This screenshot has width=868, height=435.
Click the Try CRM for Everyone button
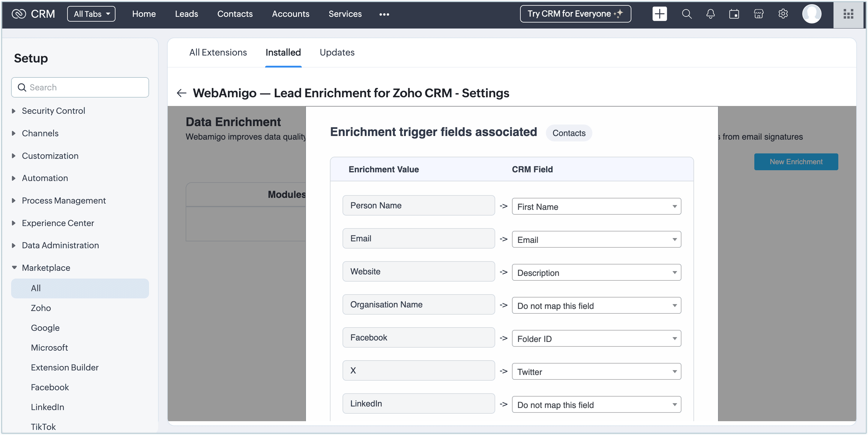[575, 14]
